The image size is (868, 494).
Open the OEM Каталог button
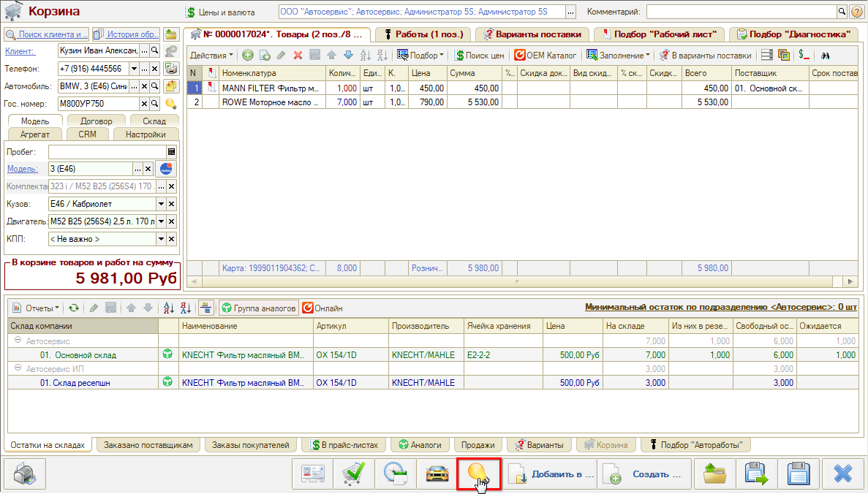(x=546, y=56)
